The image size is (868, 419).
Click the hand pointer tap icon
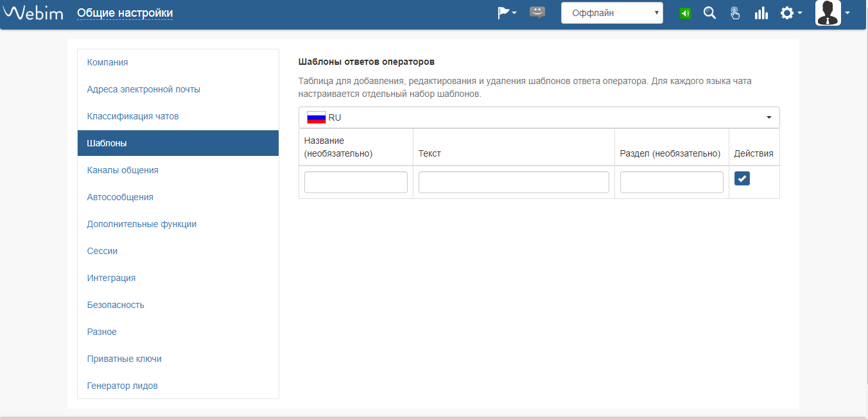click(x=735, y=13)
